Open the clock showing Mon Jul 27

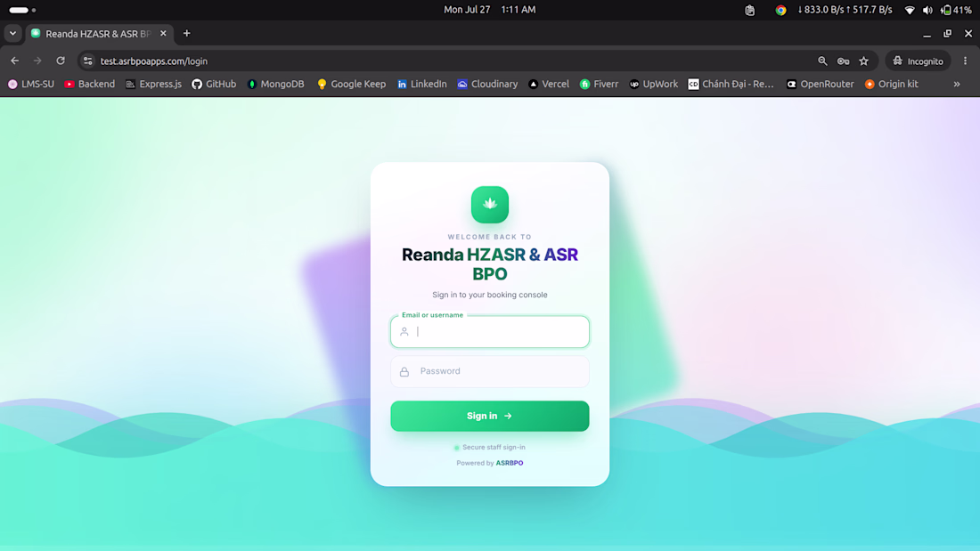pyautogui.click(x=489, y=10)
